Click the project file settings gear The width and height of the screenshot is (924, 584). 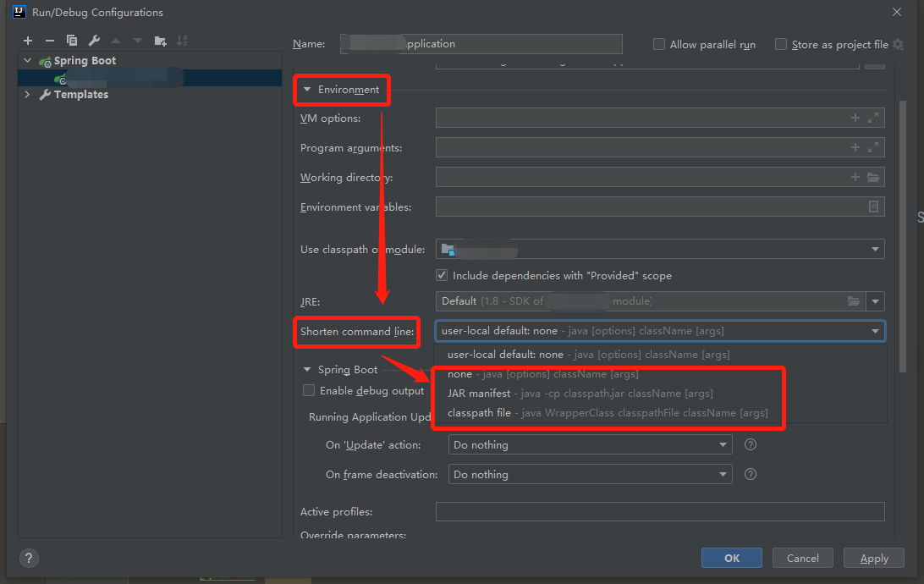898,44
